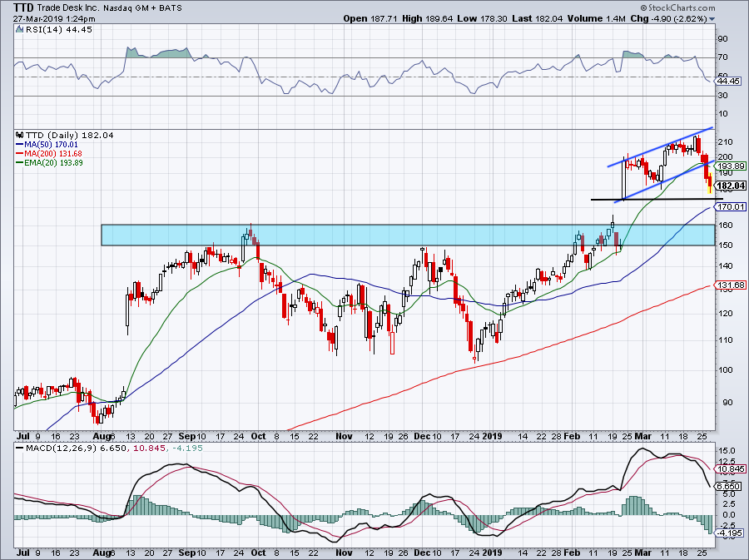The image size is (749, 560).
Task: Click the RSI(14) indicator icon
Action: click(19, 29)
